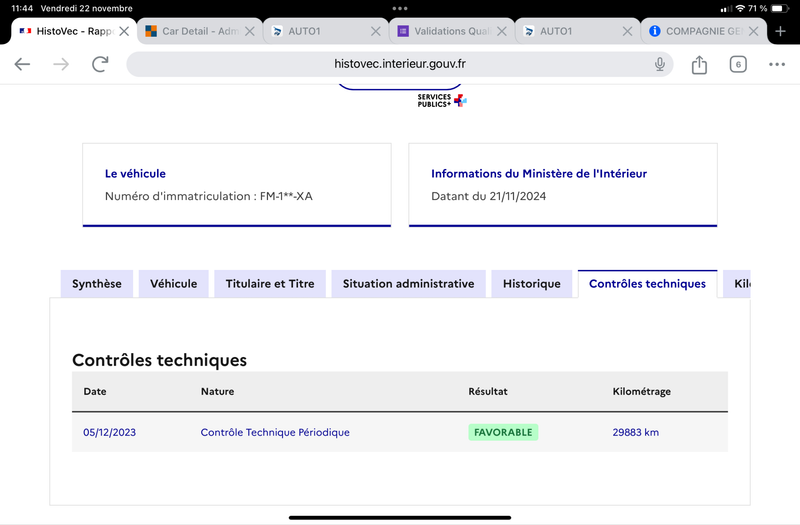Reload the HistoVec page
This screenshot has height=525, width=800.
[x=100, y=64]
